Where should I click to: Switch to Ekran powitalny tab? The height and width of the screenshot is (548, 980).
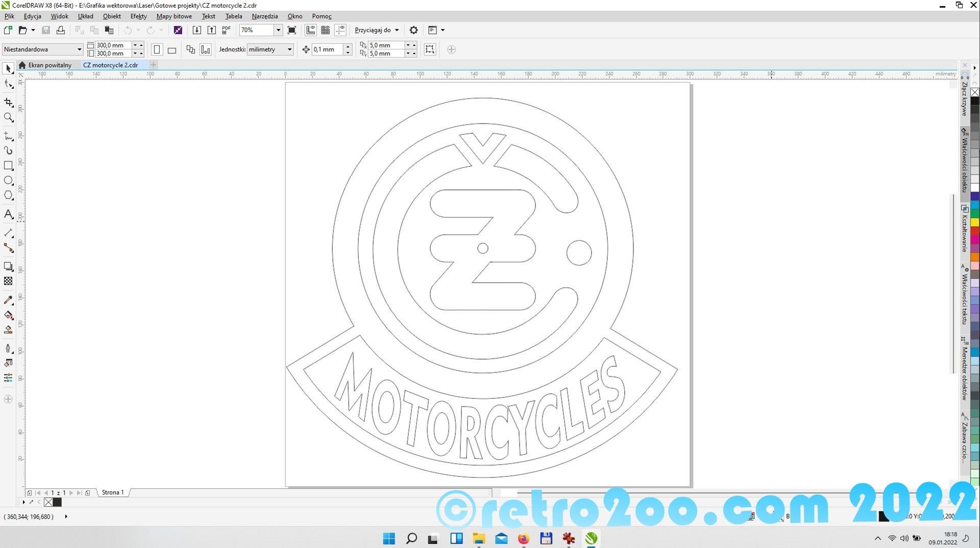point(50,65)
